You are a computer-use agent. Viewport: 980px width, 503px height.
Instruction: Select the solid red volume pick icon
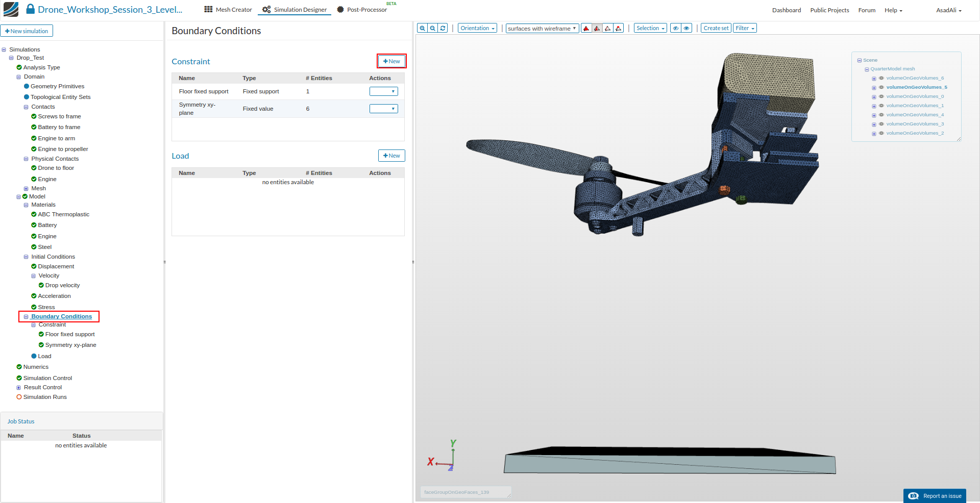586,28
